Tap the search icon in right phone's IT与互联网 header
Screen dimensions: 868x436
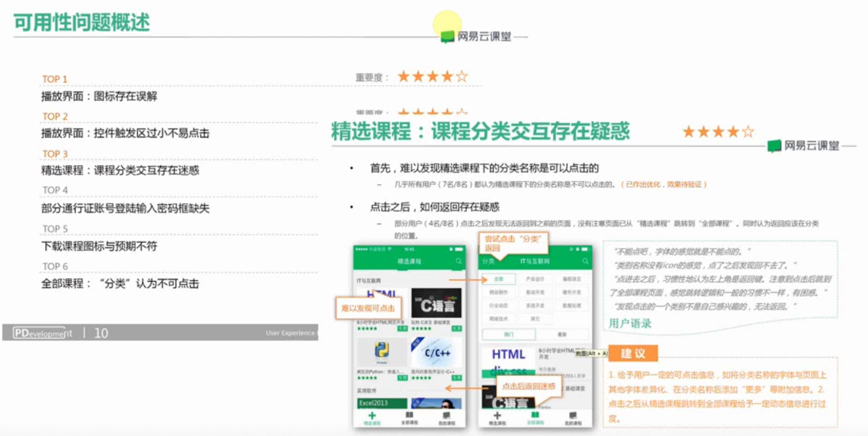click(585, 261)
